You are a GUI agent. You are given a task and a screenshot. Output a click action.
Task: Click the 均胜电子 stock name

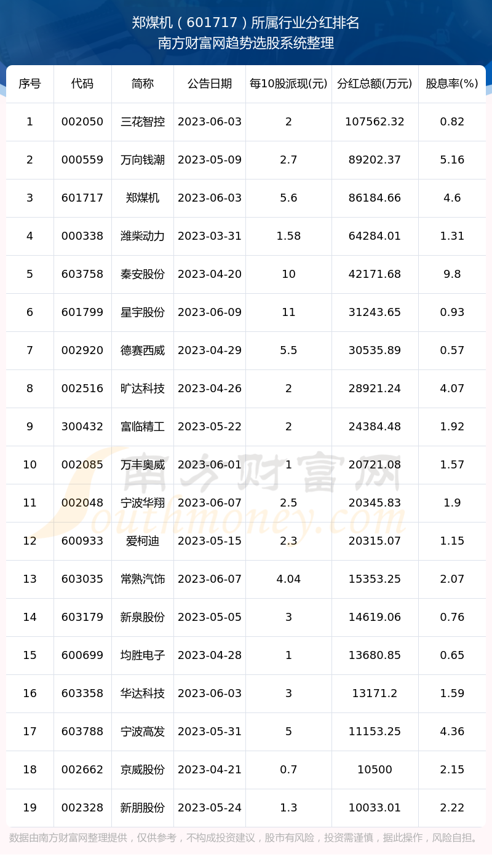(x=143, y=655)
